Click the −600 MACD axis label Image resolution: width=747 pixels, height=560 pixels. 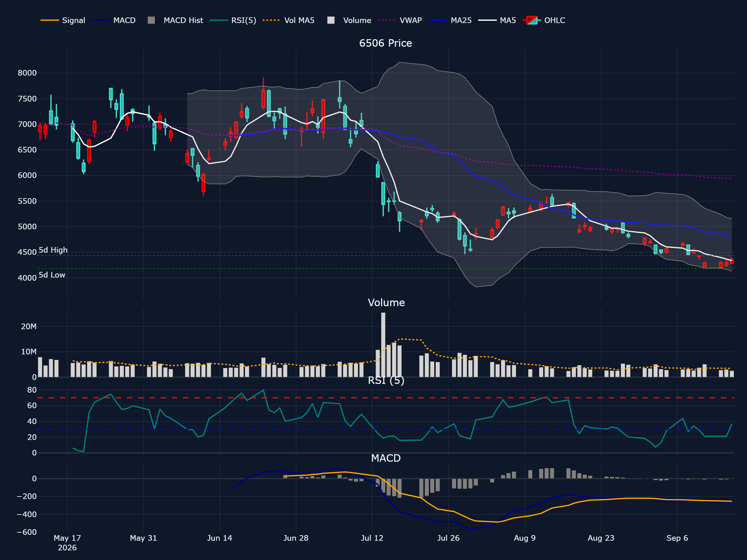27,532
